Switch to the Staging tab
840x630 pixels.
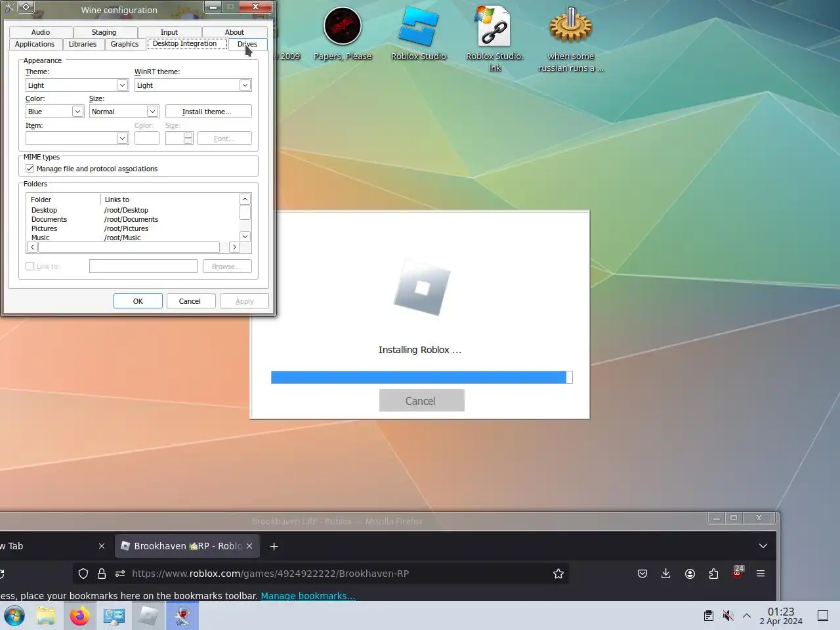click(104, 32)
